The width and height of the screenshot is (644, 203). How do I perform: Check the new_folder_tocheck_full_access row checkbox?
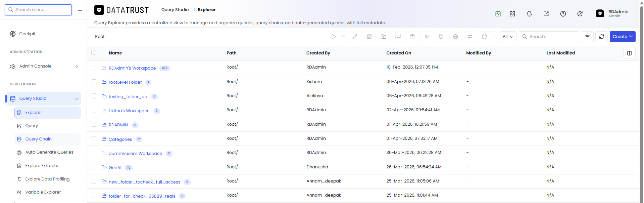pos(94,181)
